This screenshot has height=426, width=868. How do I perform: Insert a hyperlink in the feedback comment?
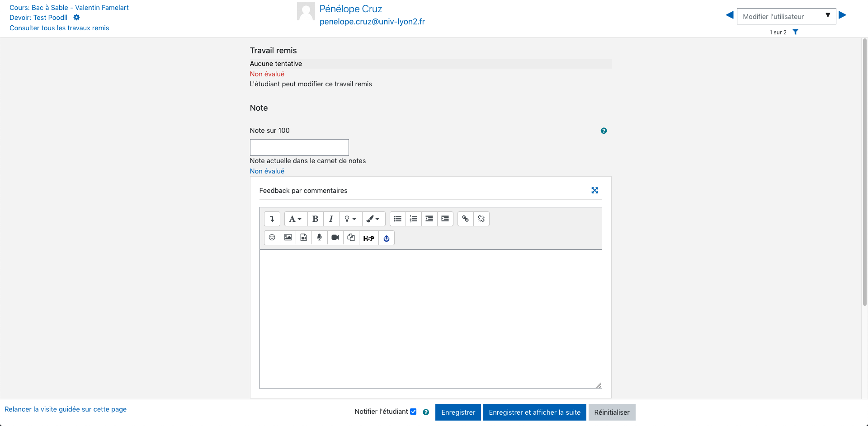[x=465, y=219]
